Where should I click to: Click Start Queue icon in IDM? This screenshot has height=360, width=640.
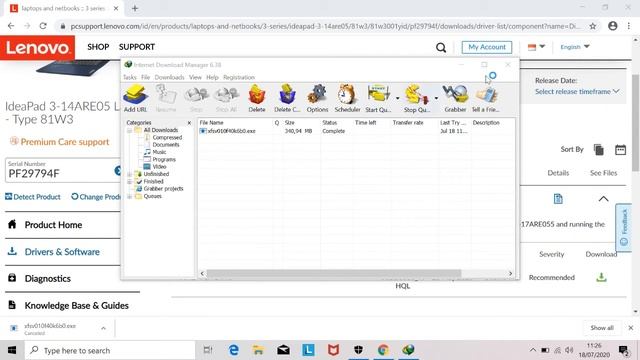[378, 98]
